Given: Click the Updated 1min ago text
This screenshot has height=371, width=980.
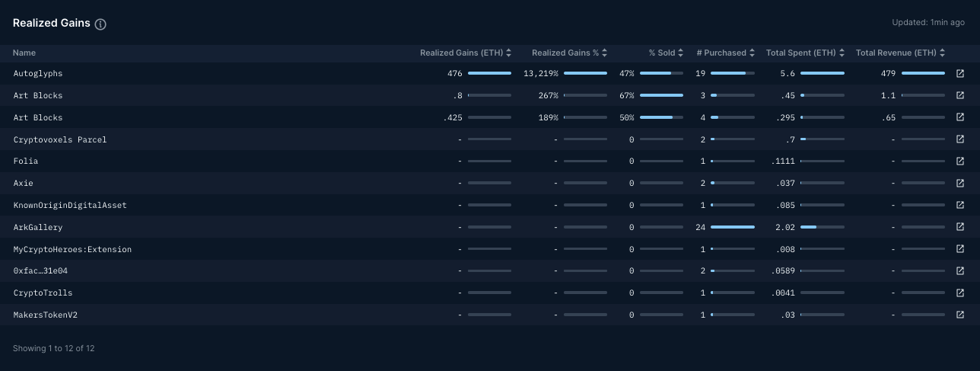Looking at the screenshot, I should point(928,23).
